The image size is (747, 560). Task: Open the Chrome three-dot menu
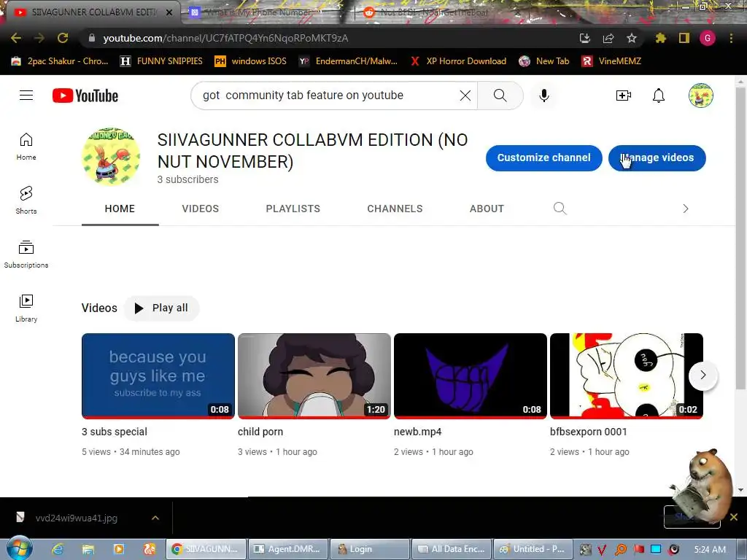pos(731,38)
